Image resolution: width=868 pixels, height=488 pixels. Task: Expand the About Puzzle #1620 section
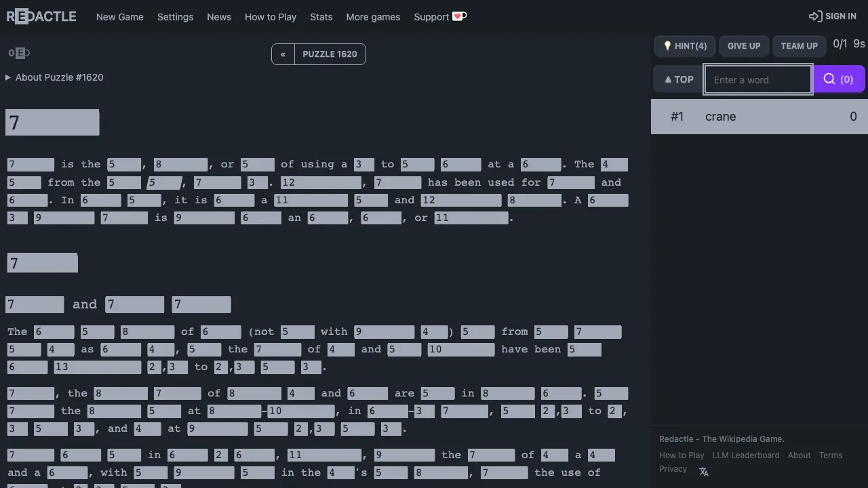tap(54, 77)
